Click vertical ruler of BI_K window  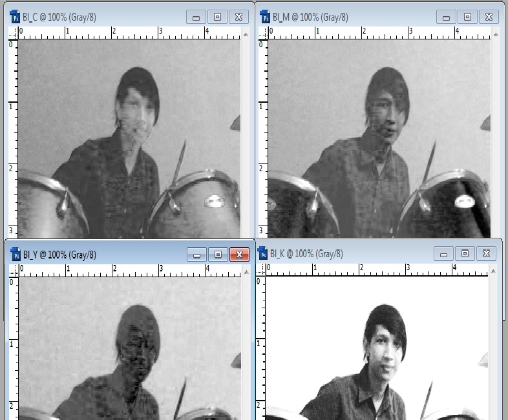click(261, 348)
